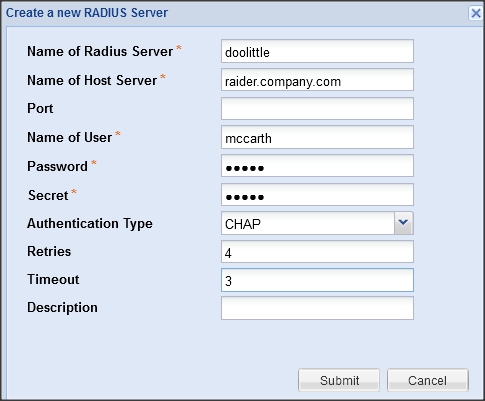The image size is (485, 401).
Task: Select the empty Port input field
Action: coord(317,108)
